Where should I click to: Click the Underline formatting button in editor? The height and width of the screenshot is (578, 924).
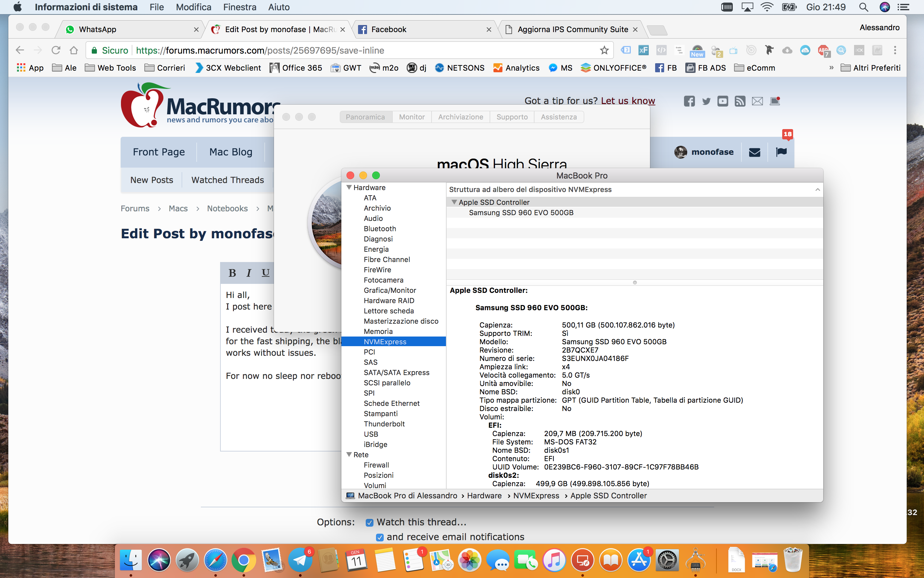coord(265,273)
